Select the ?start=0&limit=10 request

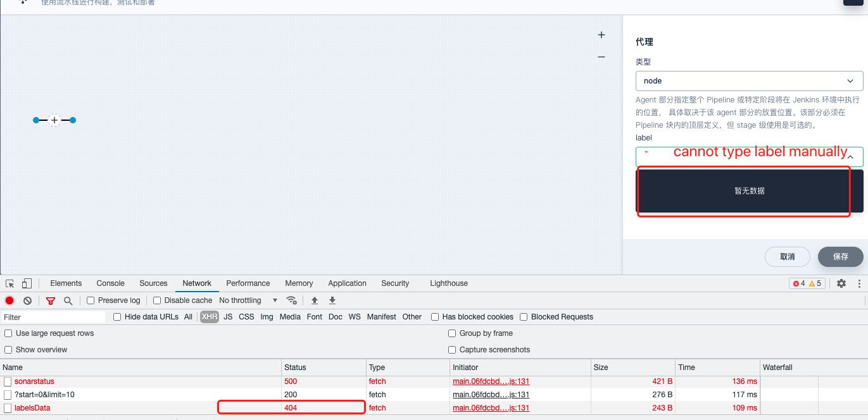44,395
